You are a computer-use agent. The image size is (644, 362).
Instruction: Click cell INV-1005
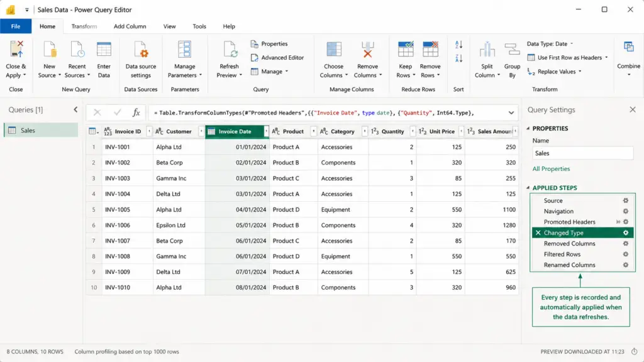click(x=127, y=209)
